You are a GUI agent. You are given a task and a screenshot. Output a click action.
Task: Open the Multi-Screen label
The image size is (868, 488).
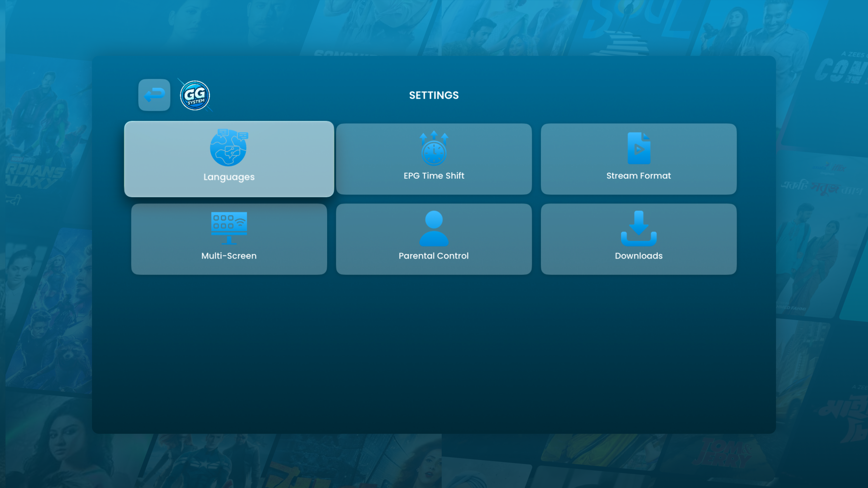pos(229,256)
